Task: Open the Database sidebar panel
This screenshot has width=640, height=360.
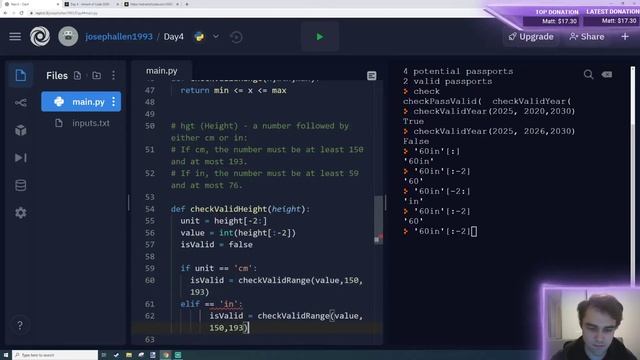Action: [x=20, y=185]
